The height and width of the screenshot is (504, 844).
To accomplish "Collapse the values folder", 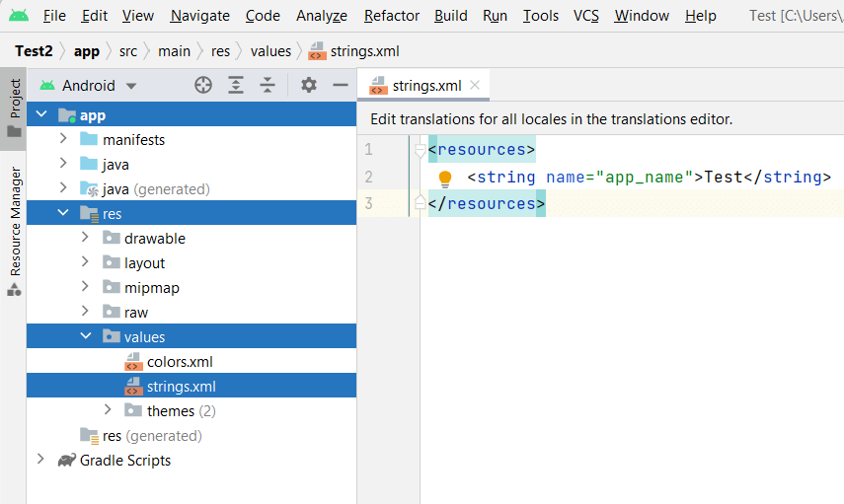I will click(86, 336).
